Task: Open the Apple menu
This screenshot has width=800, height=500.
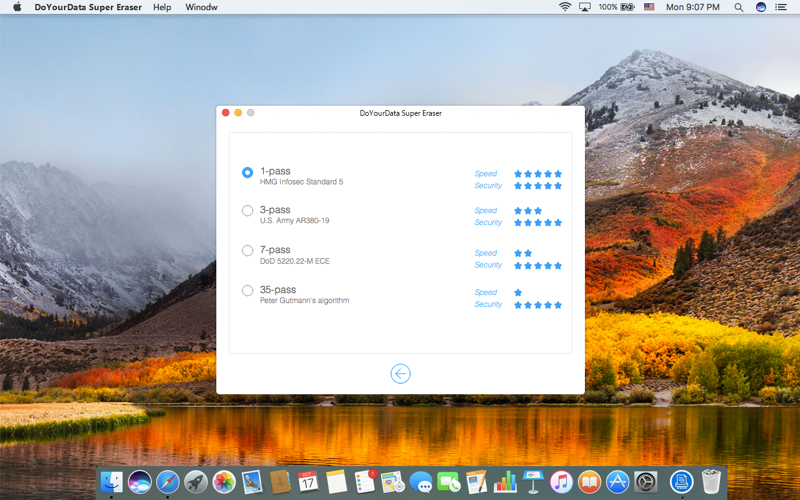Action: [17, 7]
